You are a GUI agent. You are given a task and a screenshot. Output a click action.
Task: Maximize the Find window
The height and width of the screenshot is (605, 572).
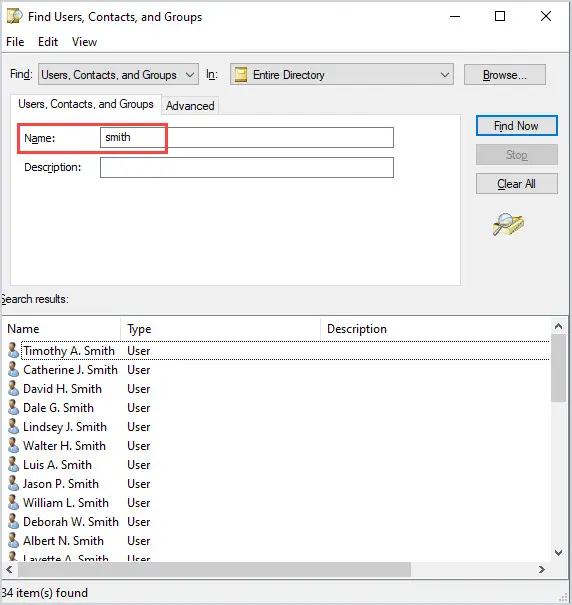tap(500, 16)
